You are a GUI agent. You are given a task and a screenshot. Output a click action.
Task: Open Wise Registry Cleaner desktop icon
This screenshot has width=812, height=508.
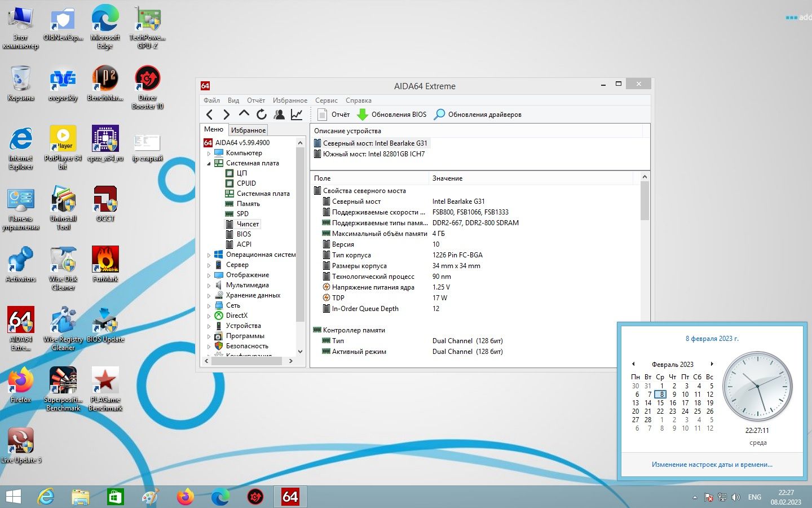(x=63, y=329)
